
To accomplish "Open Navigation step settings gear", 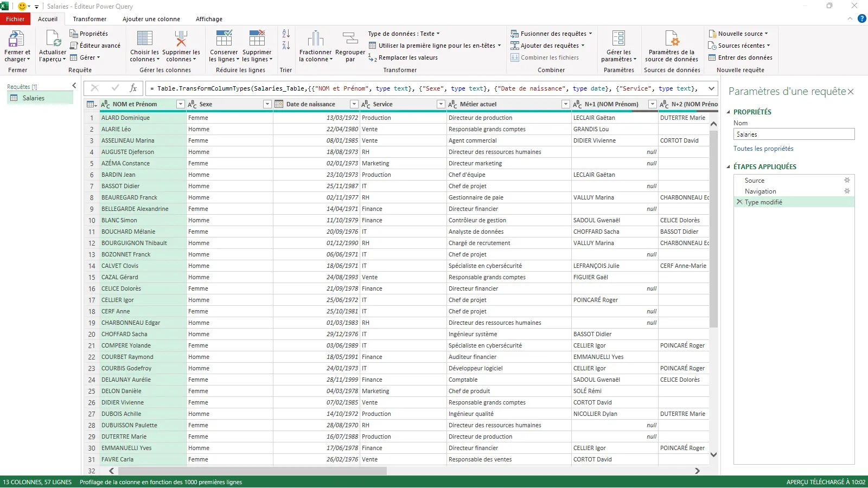I will [x=847, y=191].
